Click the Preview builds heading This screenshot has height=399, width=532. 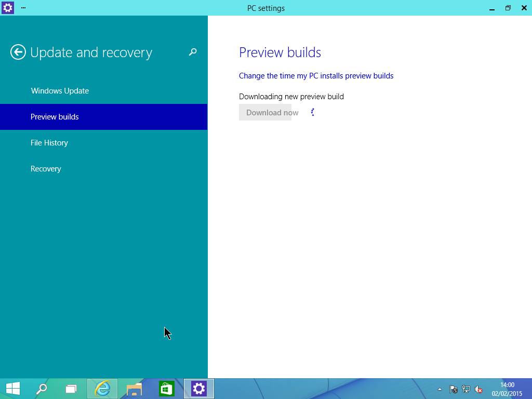[x=280, y=52]
